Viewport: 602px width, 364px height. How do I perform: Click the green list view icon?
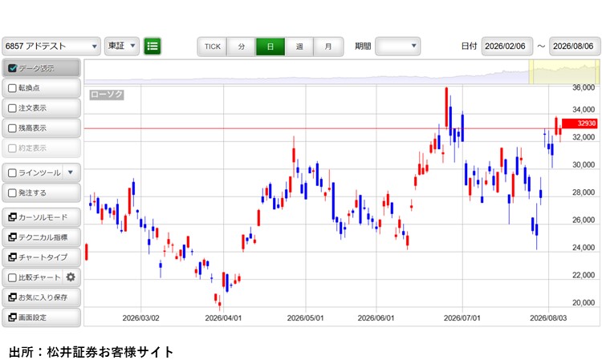[x=152, y=46]
